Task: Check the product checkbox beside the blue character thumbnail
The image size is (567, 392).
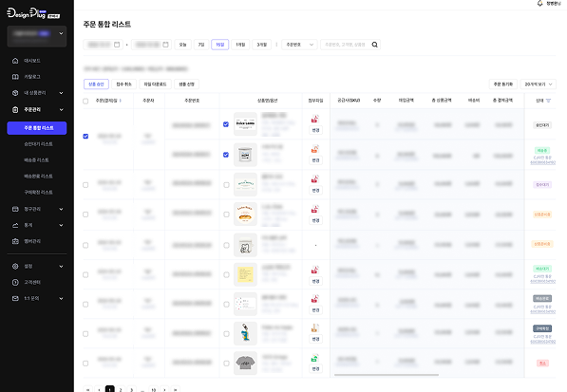Action: tap(226, 334)
